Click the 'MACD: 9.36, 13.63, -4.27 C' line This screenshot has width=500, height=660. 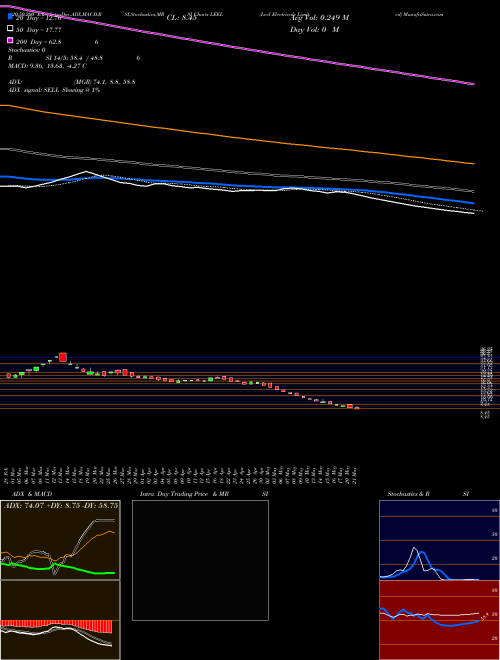(48, 66)
